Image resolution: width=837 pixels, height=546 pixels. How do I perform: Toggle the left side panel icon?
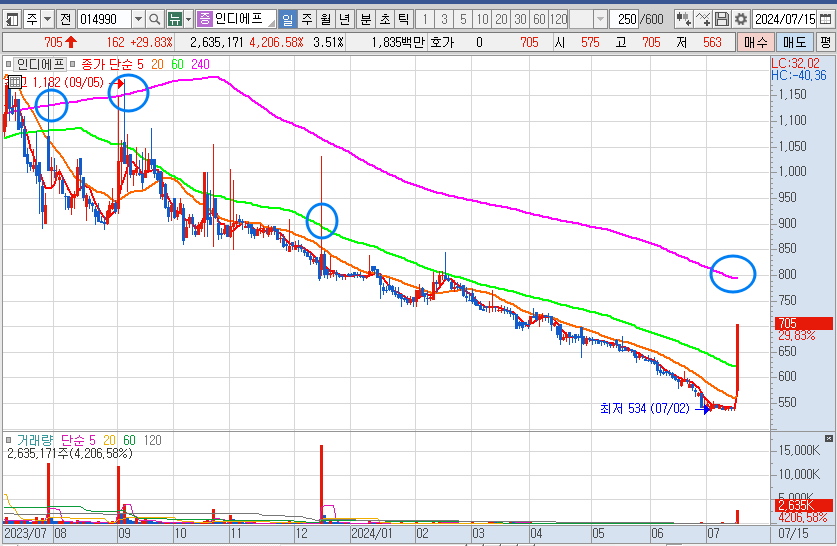click(x=11, y=20)
